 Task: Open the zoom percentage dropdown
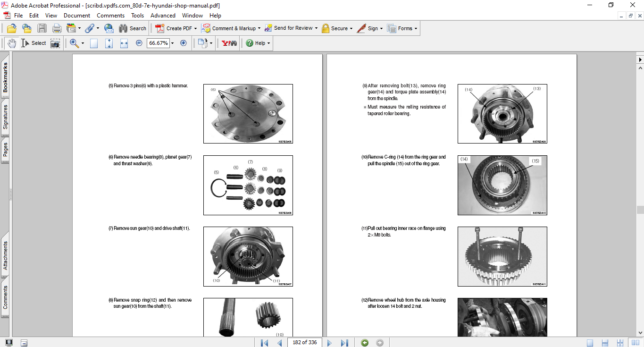coord(173,43)
